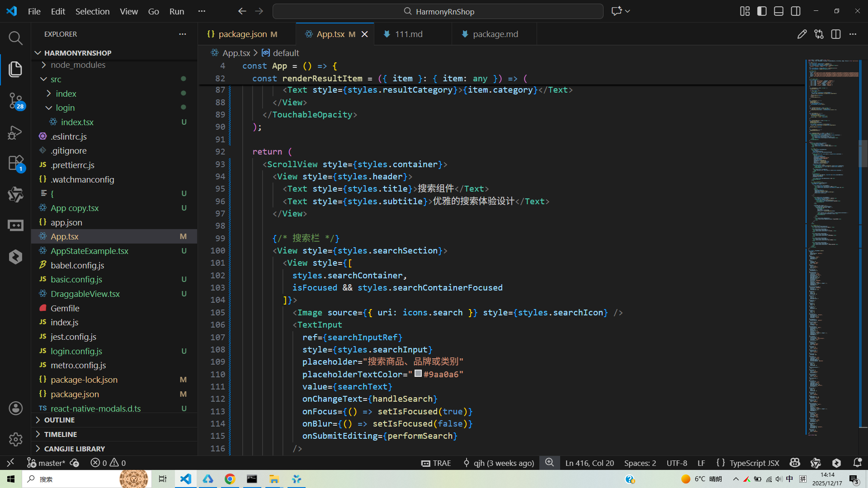Screen dimensions: 868x488
Task: Expand the node_modules folder
Action: pyautogui.click(x=78, y=65)
